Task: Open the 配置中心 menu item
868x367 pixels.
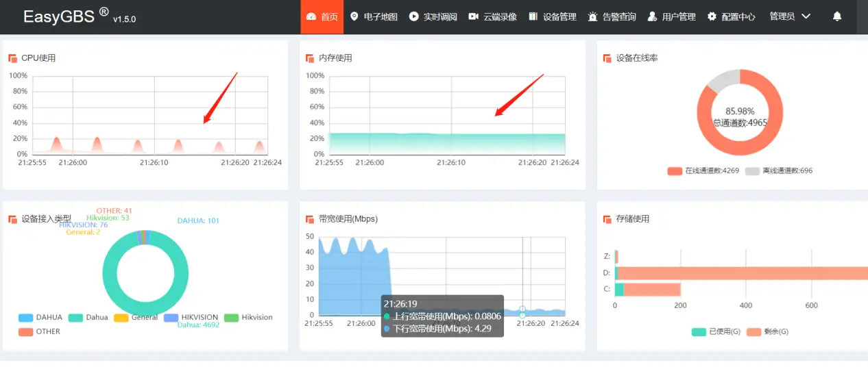Action: point(738,16)
